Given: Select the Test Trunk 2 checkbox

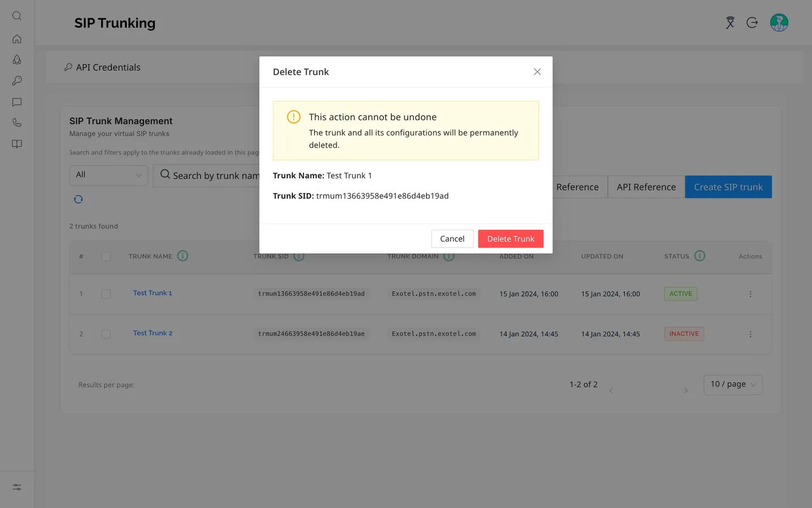Looking at the screenshot, I should [x=106, y=334].
